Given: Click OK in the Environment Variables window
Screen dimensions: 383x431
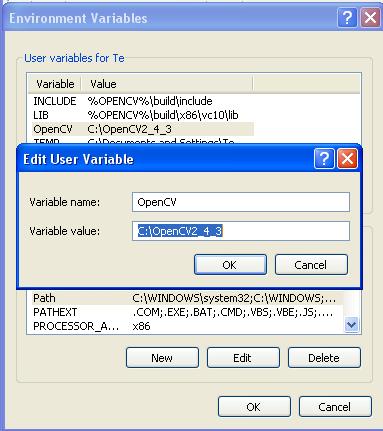Looking at the screenshot, I should [254, 406].
